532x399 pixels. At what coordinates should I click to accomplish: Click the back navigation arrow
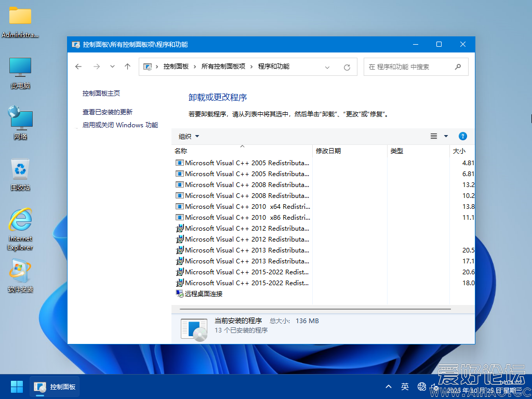click(x=78, y=66)
